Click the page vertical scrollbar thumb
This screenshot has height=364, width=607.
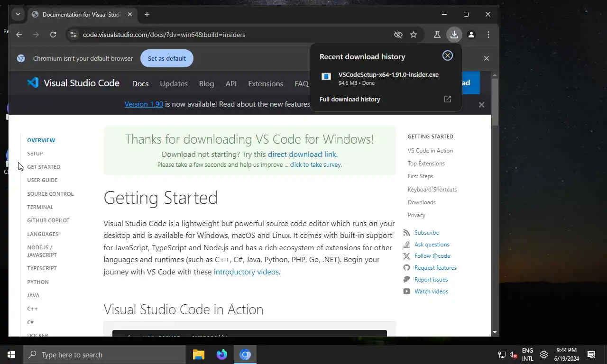click(x=495, y=102)
